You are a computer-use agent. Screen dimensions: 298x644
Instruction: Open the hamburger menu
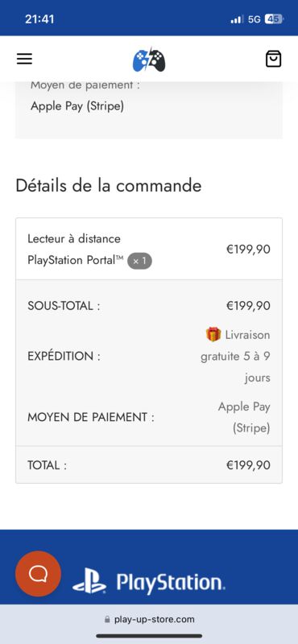pos(24,59)
